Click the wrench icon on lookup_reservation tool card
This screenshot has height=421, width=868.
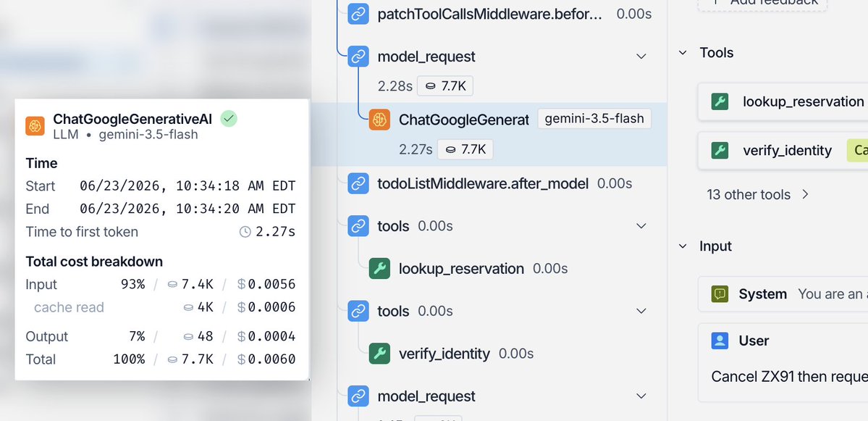pyautogui.click(x=720, y=101)
